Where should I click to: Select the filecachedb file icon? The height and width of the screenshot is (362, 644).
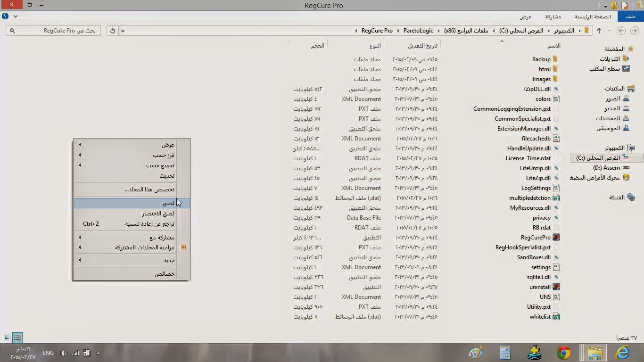556,139
